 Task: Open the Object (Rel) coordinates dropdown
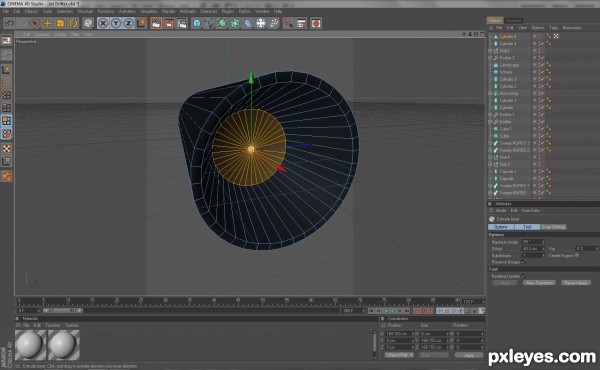point(399,355)
